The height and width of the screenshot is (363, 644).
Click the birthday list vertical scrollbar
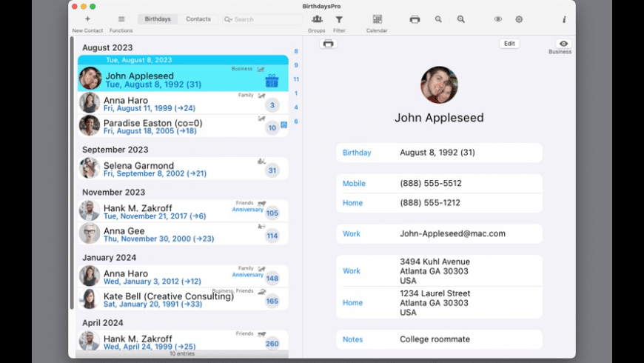(72, 173)
